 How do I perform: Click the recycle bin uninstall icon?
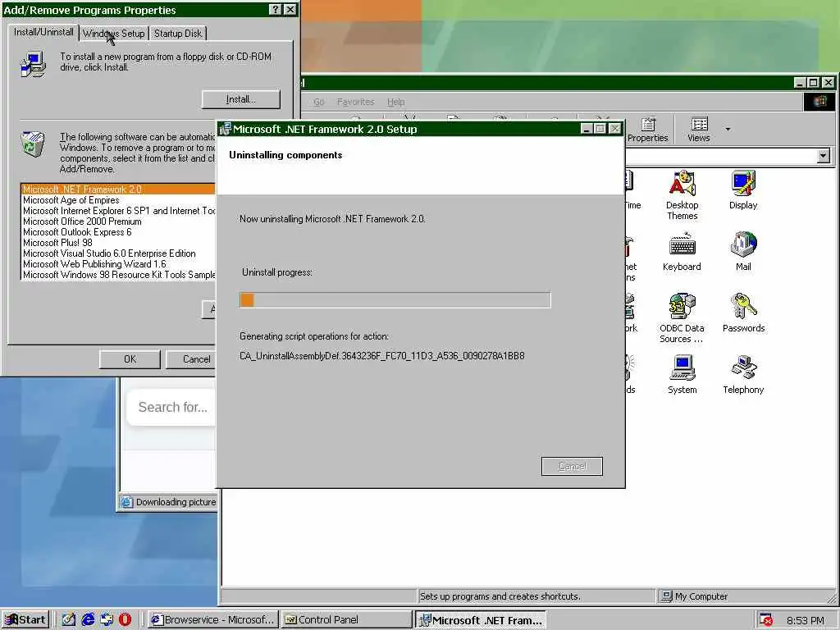33,144
